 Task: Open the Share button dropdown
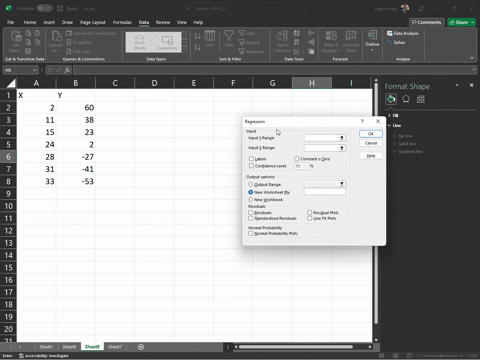(473, 22)
